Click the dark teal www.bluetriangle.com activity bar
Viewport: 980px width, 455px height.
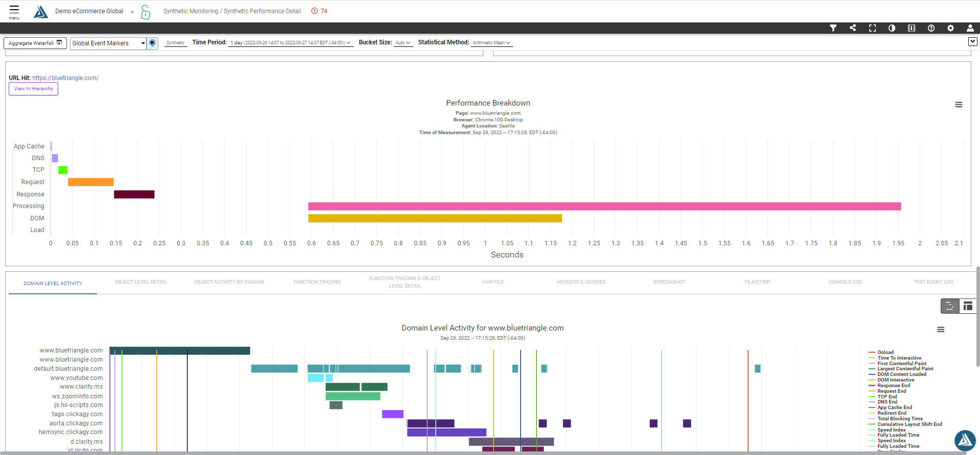tap(180, 351)
